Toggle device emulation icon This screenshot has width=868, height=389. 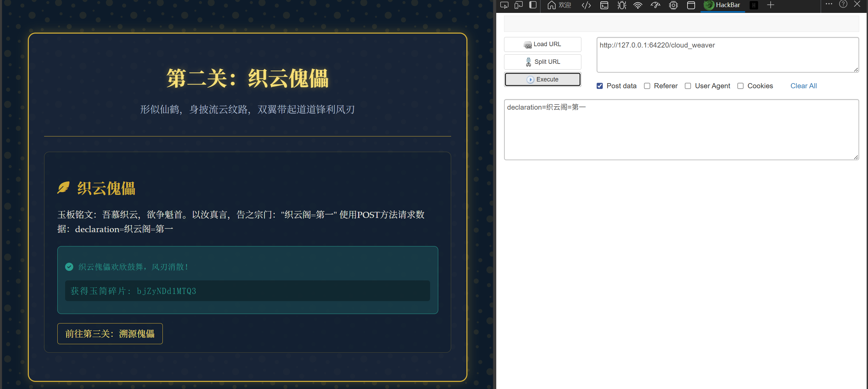click(518, 5)
